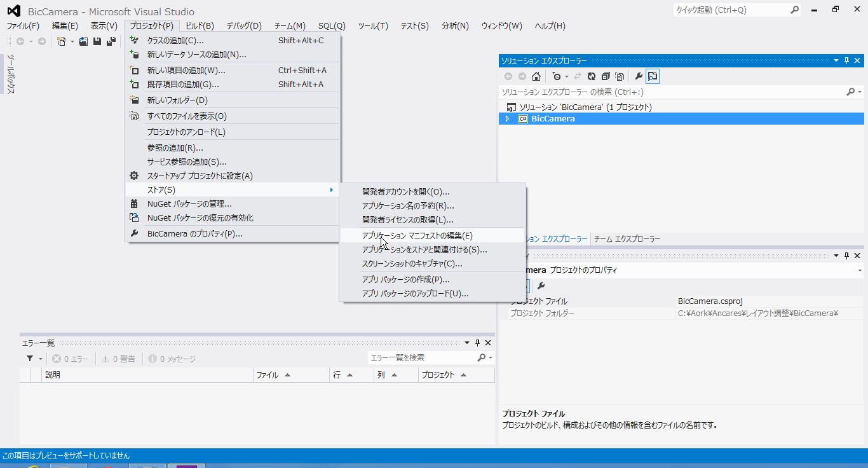Select the solution 'BicCamera' (1 プロジェクト) row
This screenshot has width=868, height=468.
point(681,107)
